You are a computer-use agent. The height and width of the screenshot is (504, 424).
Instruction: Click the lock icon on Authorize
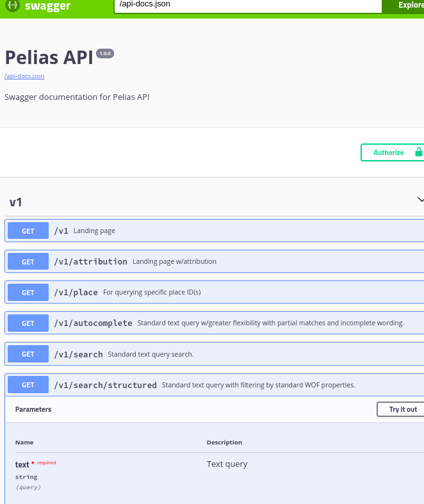click(418, 152)
